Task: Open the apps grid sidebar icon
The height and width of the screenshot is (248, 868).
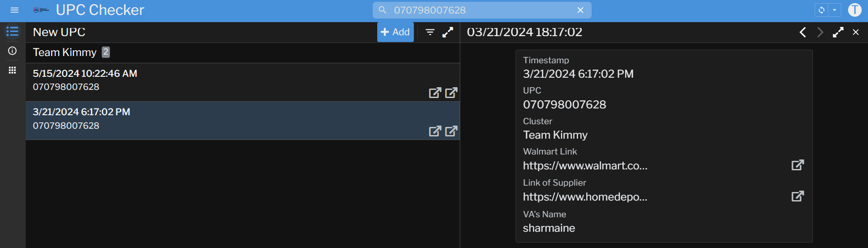Action: coord(12,70)
